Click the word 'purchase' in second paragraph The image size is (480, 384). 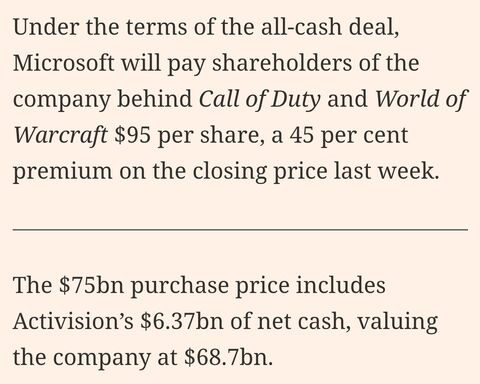coord(180,287)
